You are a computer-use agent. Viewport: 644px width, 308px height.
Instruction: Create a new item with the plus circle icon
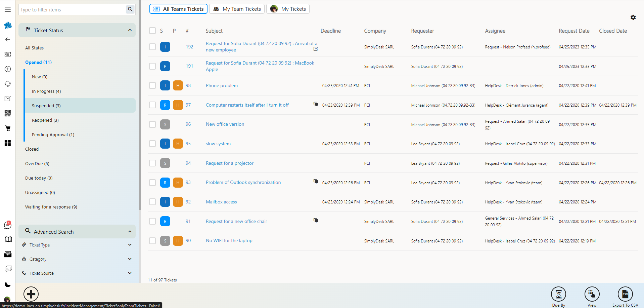pyautogui.click(x=7, y=69)
